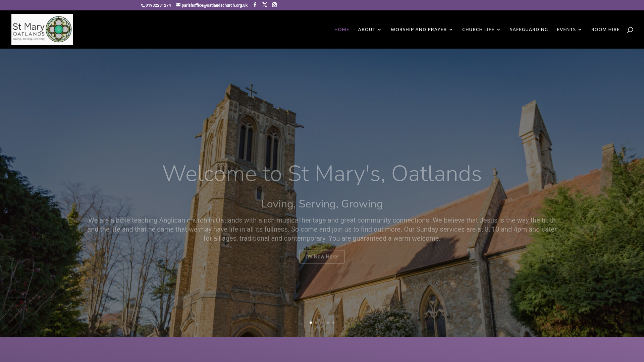Select the fourth slide indicator dot
The width and height of the screenshot is (644, 362).
328,323
